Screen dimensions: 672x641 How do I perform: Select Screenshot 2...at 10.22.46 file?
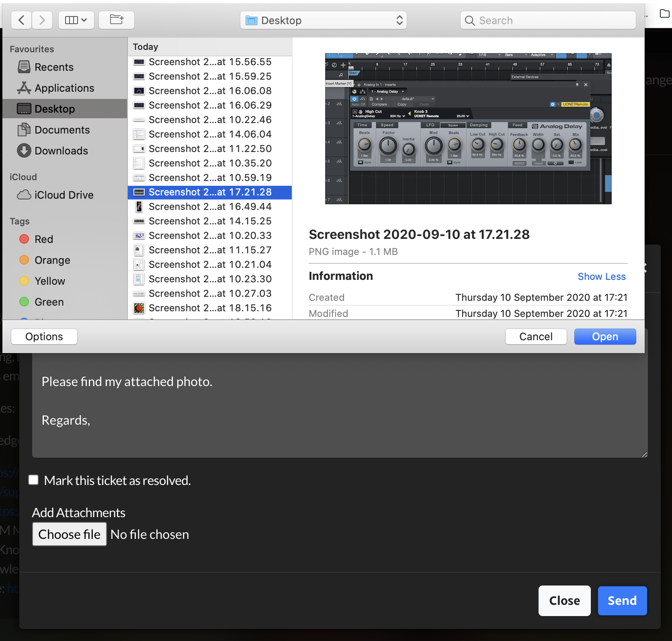coord(210,120)
